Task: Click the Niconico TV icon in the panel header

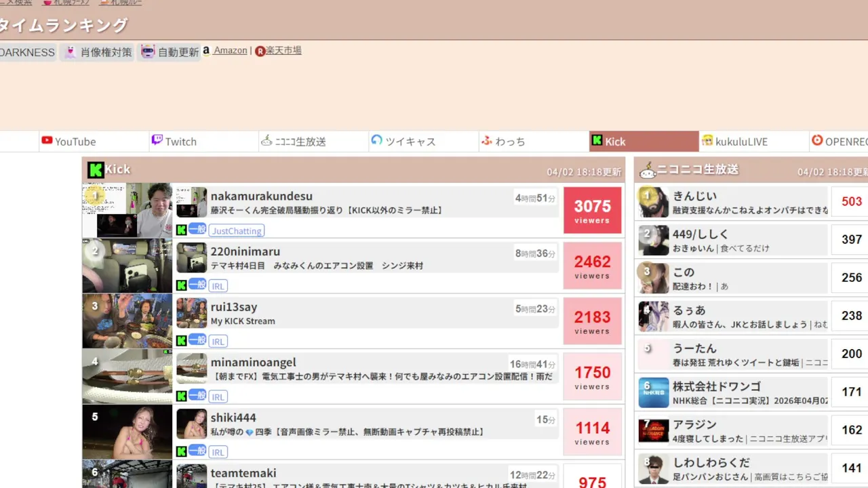Action: click(647, 169)
